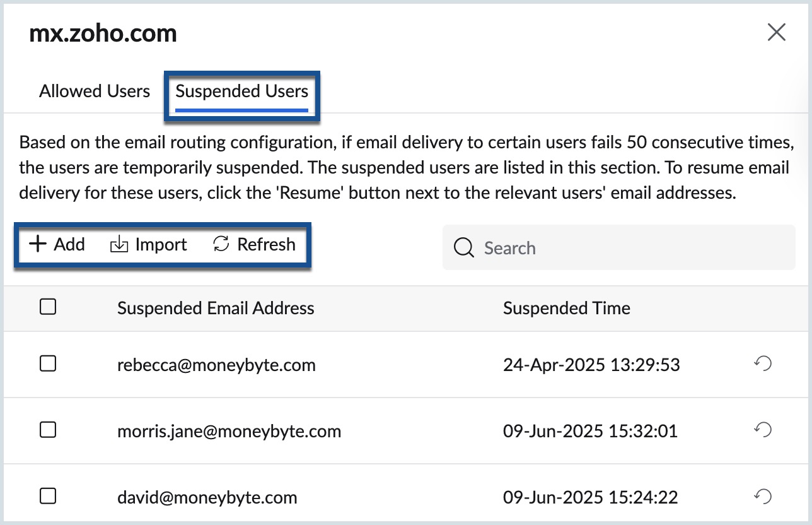This screenshot has height=525, width=812.
Task: Click the Import download icon
Action: pos(119,245)
